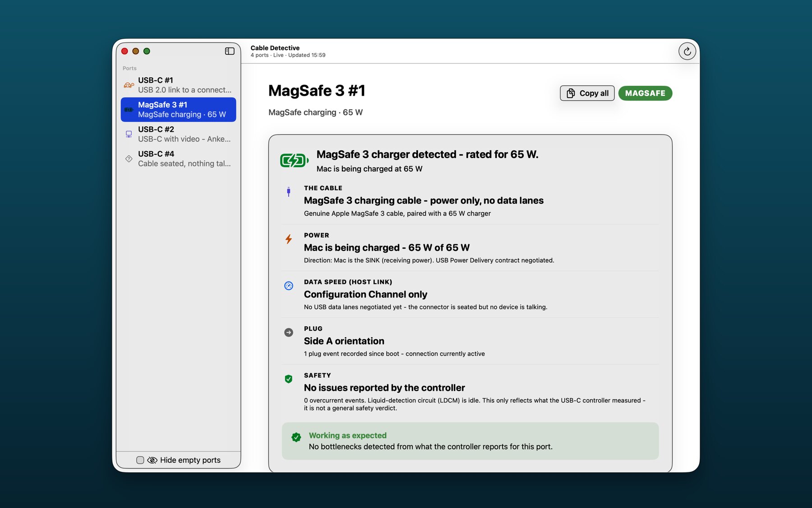
Task: Click 'Direction: Mac is the SINK' line
Action: point(429,261)
